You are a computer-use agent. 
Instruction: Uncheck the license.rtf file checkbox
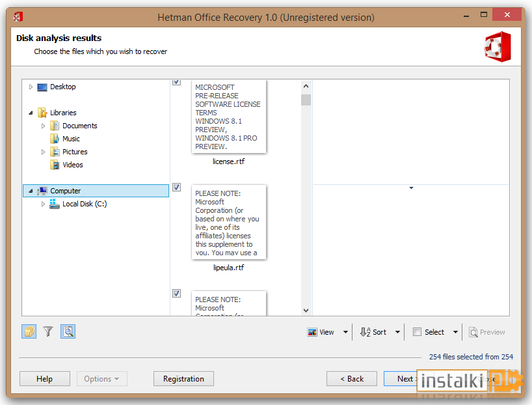(176, 81)
